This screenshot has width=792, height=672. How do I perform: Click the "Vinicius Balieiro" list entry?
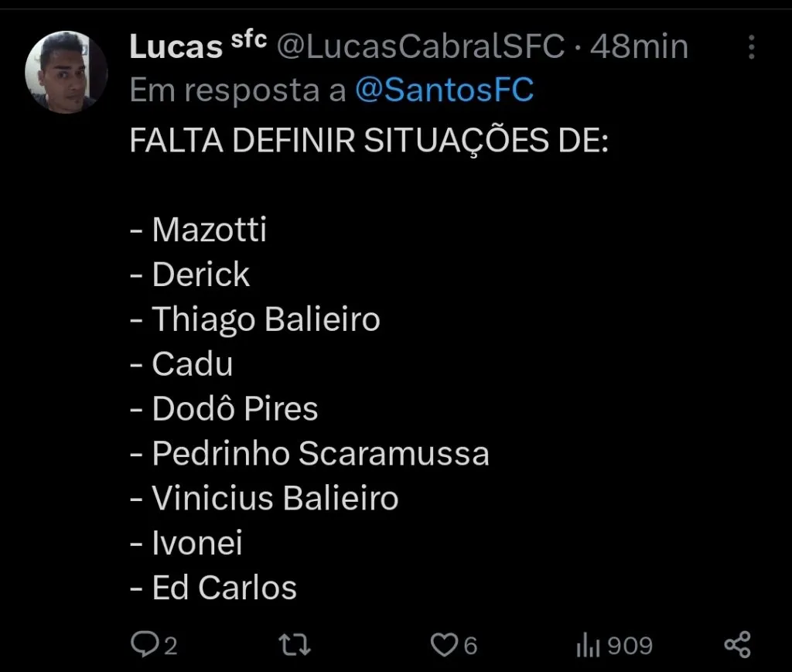pyautogui.click(x=275, y=498)
